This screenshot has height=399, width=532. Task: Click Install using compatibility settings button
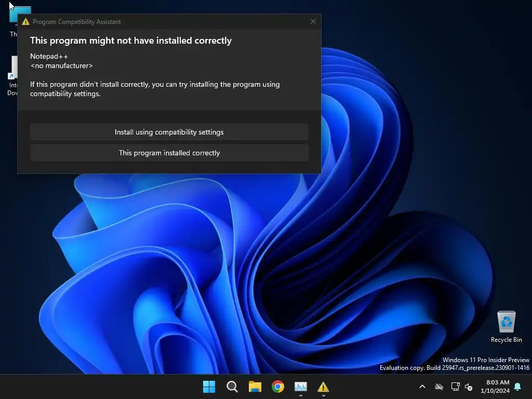169,132
